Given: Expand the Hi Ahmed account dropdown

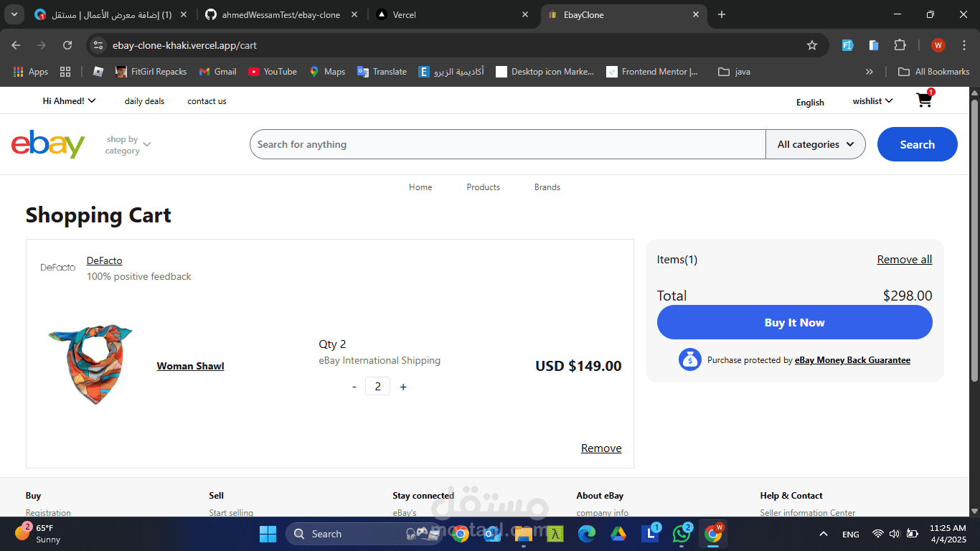Looking at the screenshot, I should pos(70,101).
